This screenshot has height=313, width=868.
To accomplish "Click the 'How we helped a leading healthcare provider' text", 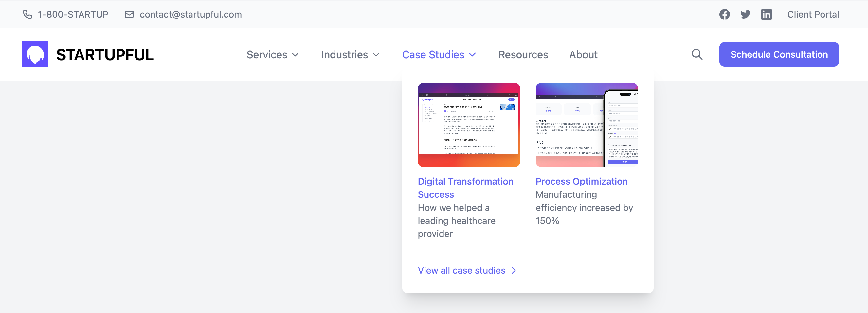I will [457, 221].
